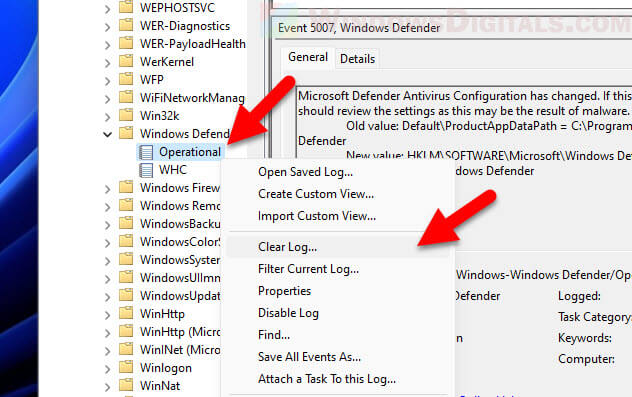Expand the Winlogon tree node
Viewport: 632px width, 397px height.
click(x=107, y=369)
